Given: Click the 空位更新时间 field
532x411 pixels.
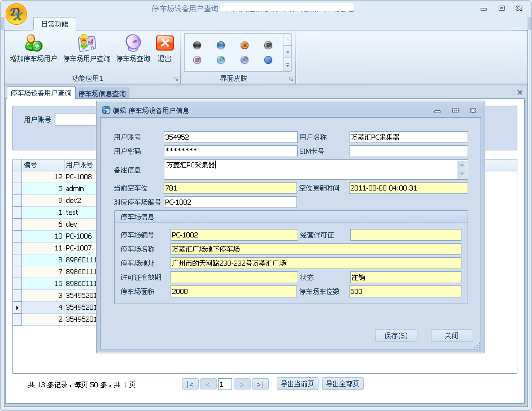Looking at the screenshot, I should [x=408, y=188].
